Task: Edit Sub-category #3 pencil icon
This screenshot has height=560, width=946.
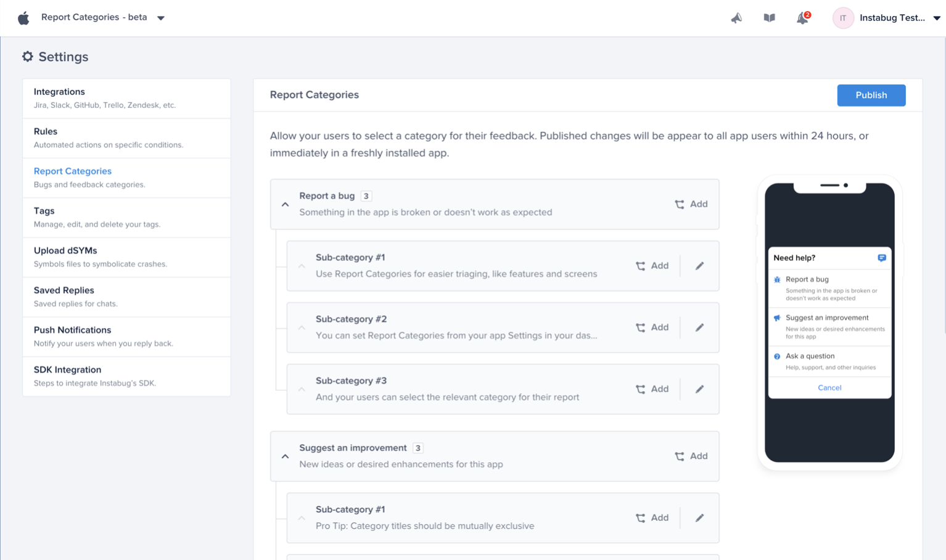Action: point(699,389)
